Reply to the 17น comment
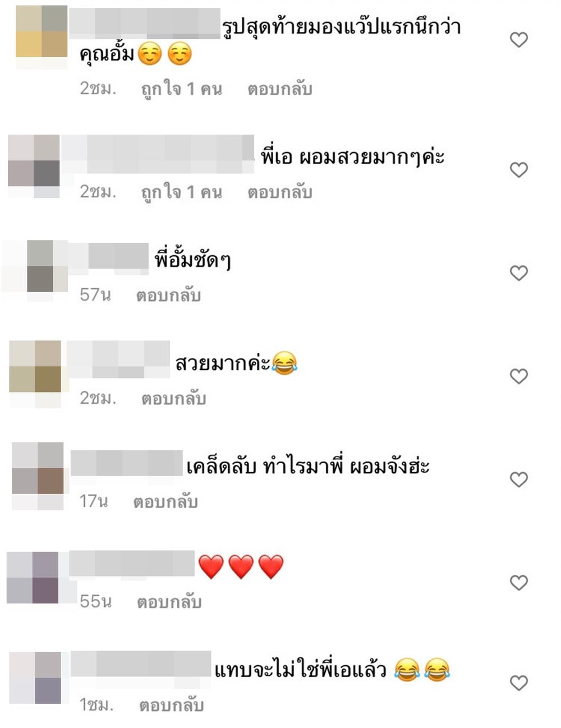 tap(165, 501)
